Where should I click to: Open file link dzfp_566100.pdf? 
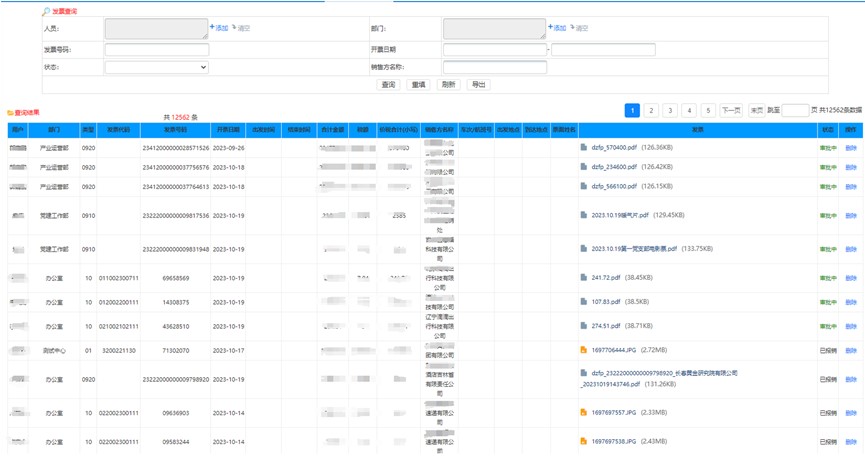pos(614,186)
